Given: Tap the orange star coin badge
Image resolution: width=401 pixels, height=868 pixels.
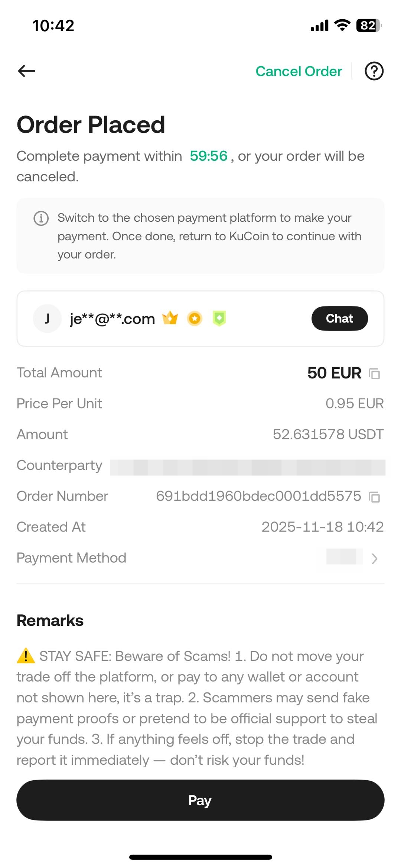Looking at the screenshot, I should point(195,318).
